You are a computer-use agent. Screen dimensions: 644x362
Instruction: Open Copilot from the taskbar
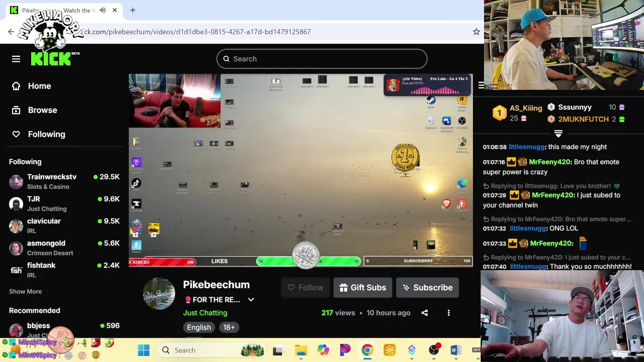[323, 350]
